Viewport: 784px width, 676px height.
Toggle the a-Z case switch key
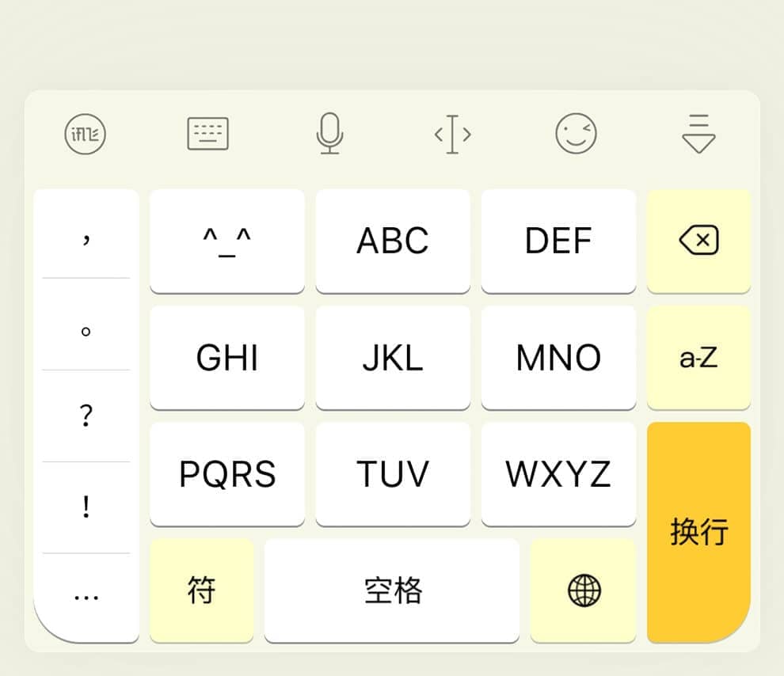(698, 358)
